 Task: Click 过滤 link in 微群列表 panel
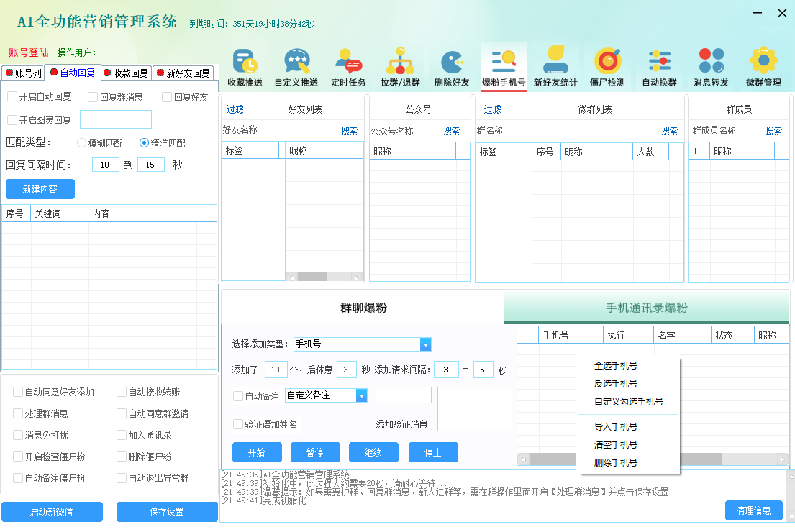click(x=492, y=109)
